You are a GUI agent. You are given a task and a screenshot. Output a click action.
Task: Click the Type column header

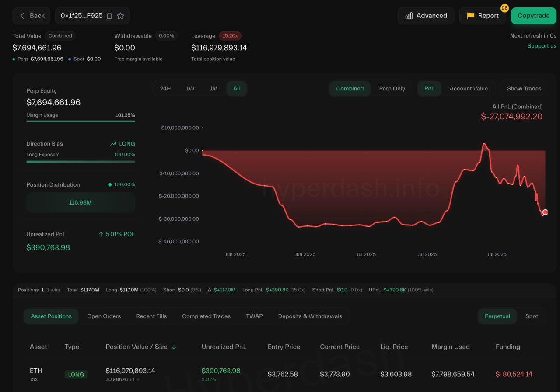[x=72, y=347]
